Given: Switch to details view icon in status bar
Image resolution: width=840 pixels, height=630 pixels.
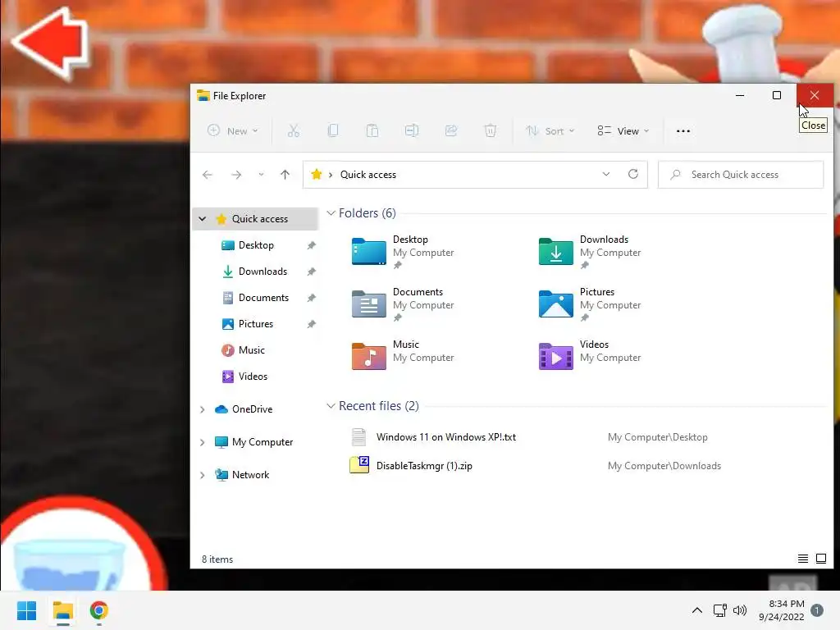Looking at the screenshot, I should point(803,559).
